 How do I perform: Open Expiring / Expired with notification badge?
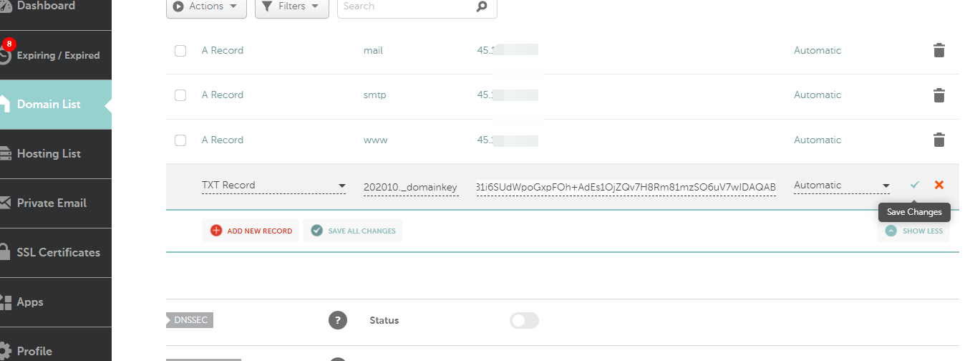56,55
